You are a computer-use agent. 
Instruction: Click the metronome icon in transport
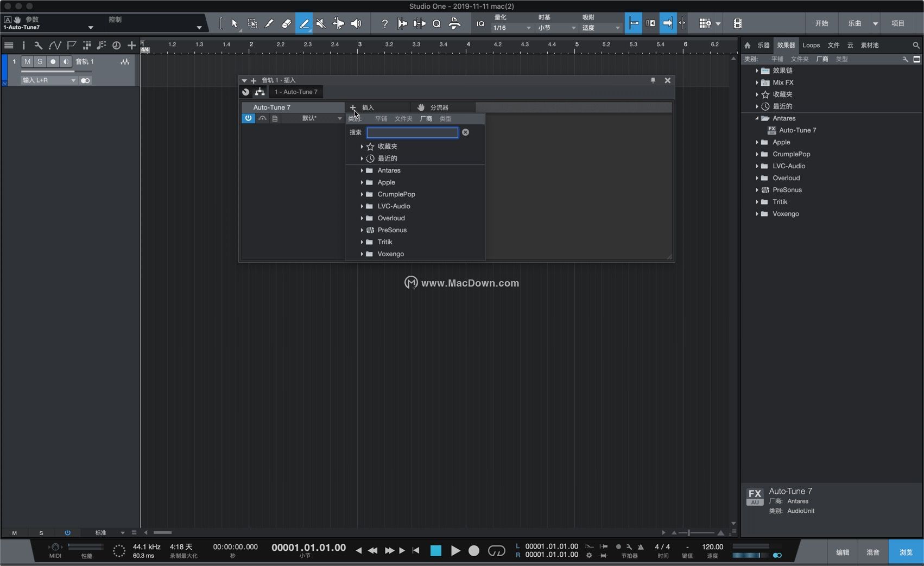[641, 546]
